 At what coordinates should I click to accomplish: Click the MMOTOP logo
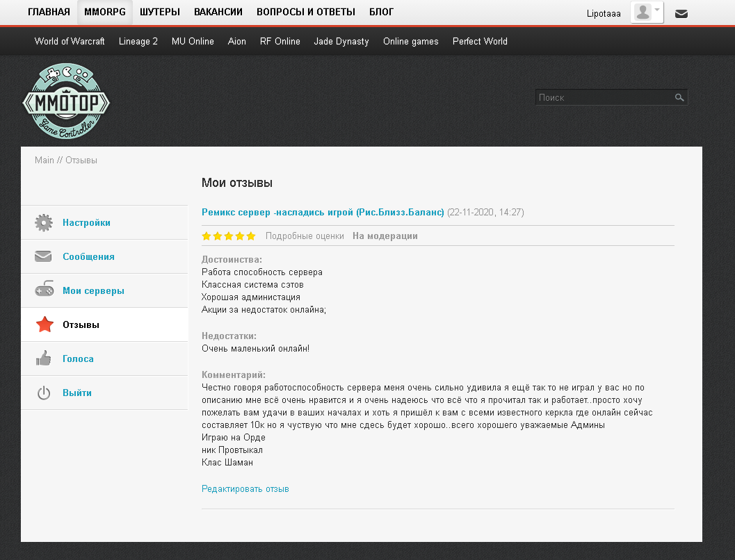66,101
